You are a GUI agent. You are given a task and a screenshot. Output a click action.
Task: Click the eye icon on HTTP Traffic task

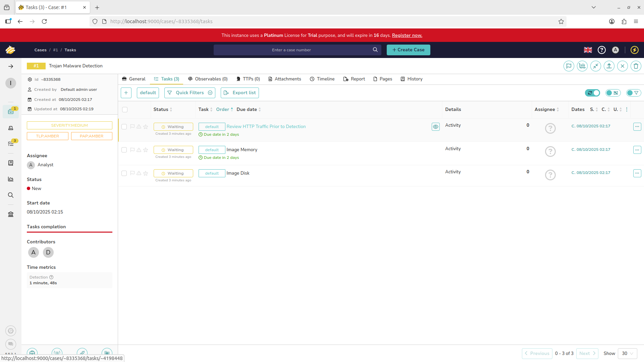click(x=435, y=127)
